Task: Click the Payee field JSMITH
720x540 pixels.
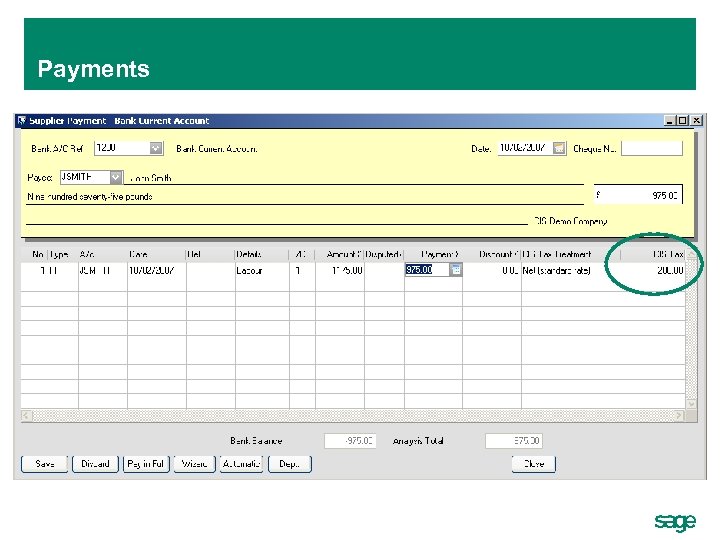Action: coord(85,177)
